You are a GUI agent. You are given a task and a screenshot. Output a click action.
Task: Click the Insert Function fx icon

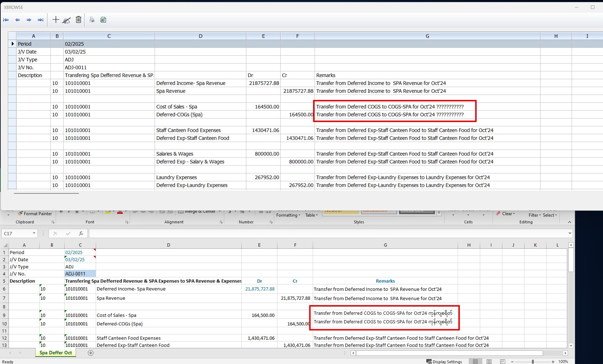[81, 233]
